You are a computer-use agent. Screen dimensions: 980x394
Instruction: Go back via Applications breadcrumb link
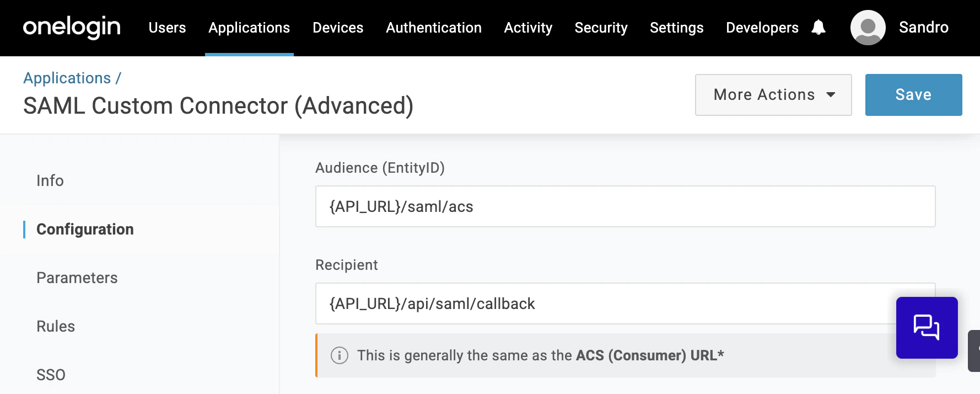(x=67, y=78)
